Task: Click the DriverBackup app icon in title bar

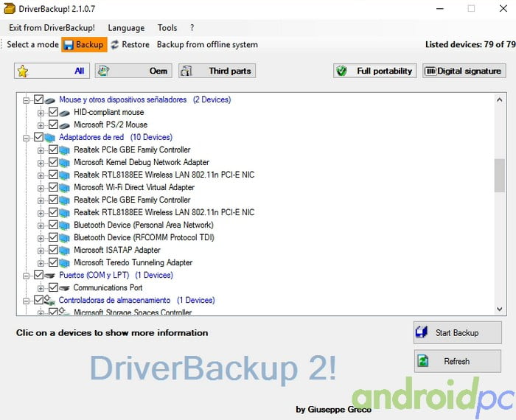Action: (x=9, y=9)
